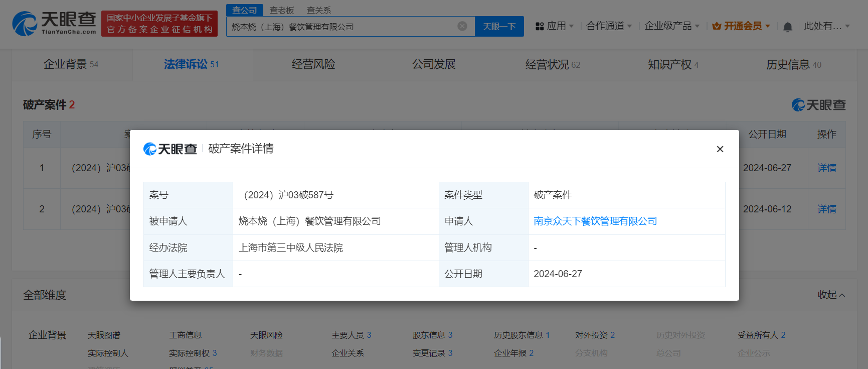The height and width of the screenshot is (369, 868).
Task: Click the 天眼一下 search button
Action: pos(499,26)
